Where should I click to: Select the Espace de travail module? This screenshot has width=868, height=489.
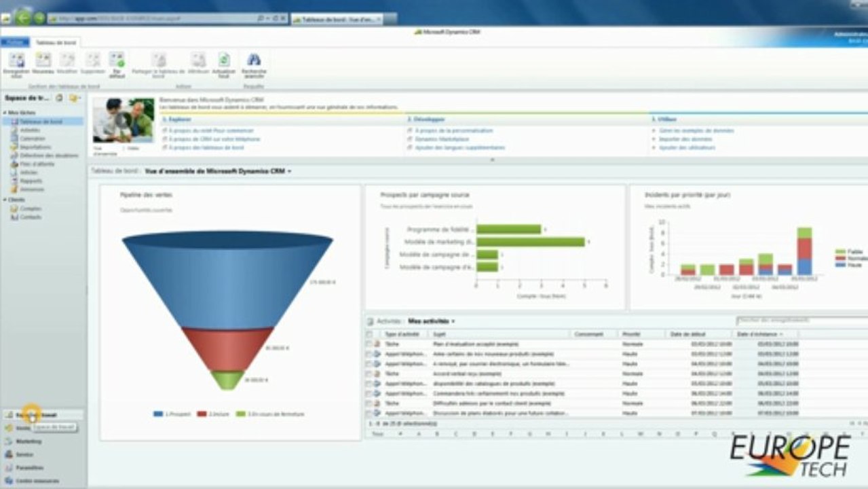(42, 414)
